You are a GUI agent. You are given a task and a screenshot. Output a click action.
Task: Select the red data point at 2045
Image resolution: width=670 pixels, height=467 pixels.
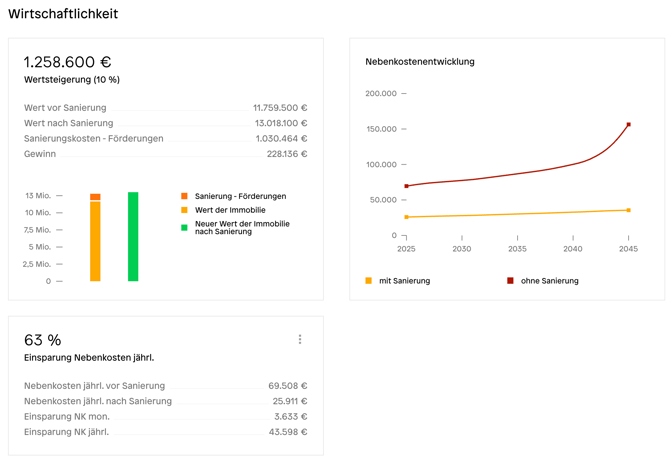tap(628, 125)
